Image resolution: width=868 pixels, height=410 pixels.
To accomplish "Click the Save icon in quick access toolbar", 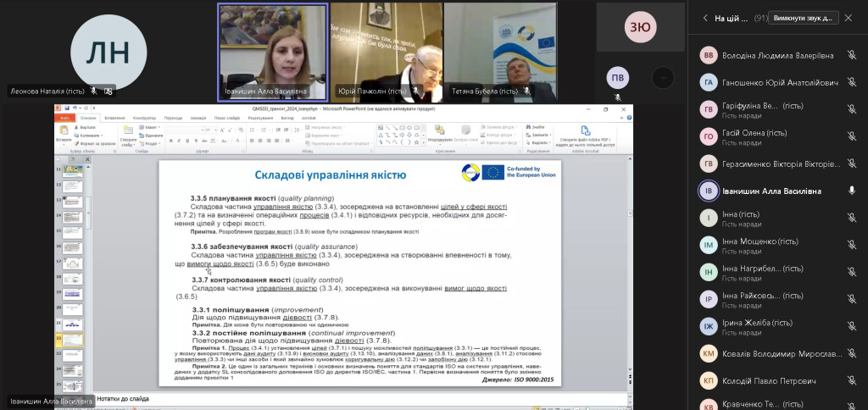I will (67, 108).
